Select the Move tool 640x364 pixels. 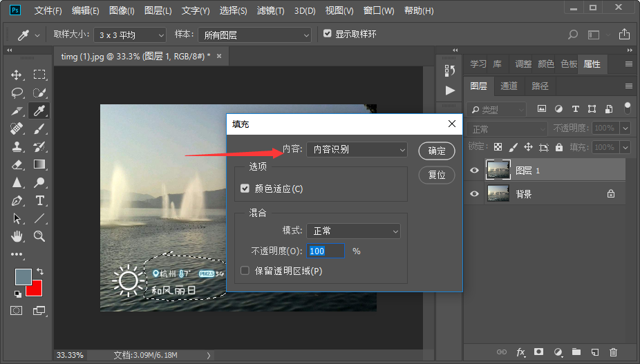17,75
